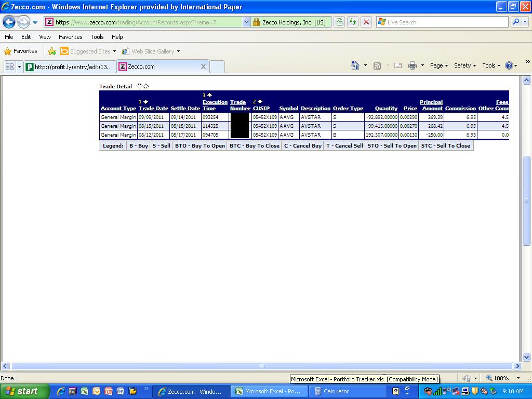Open the address bar URL dropdown
532x399 pixels.
[246, 22]
